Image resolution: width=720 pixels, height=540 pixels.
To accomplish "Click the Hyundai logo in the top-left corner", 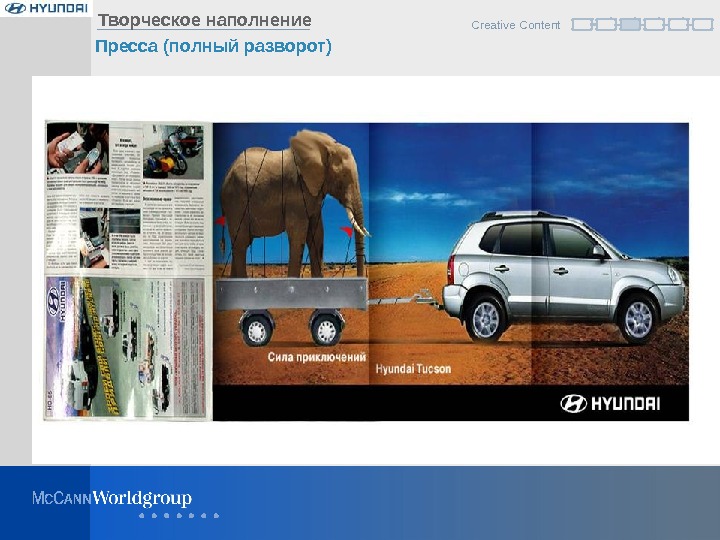I will (46, 8).
